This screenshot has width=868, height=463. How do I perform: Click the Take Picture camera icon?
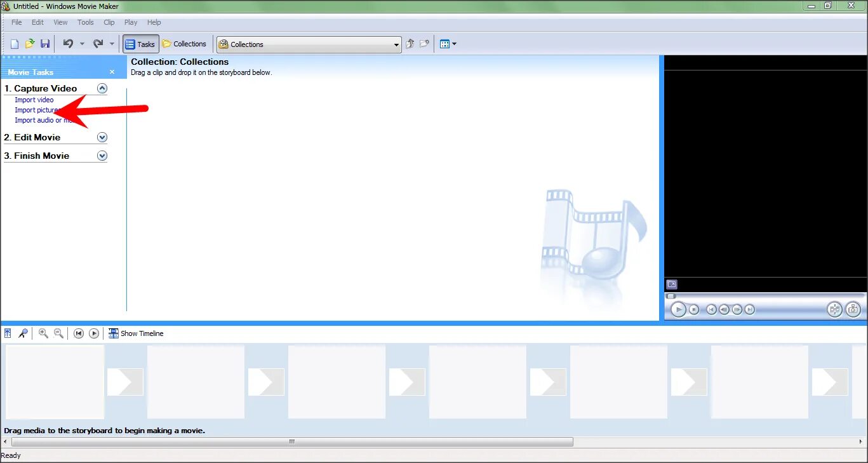point(853,309)
